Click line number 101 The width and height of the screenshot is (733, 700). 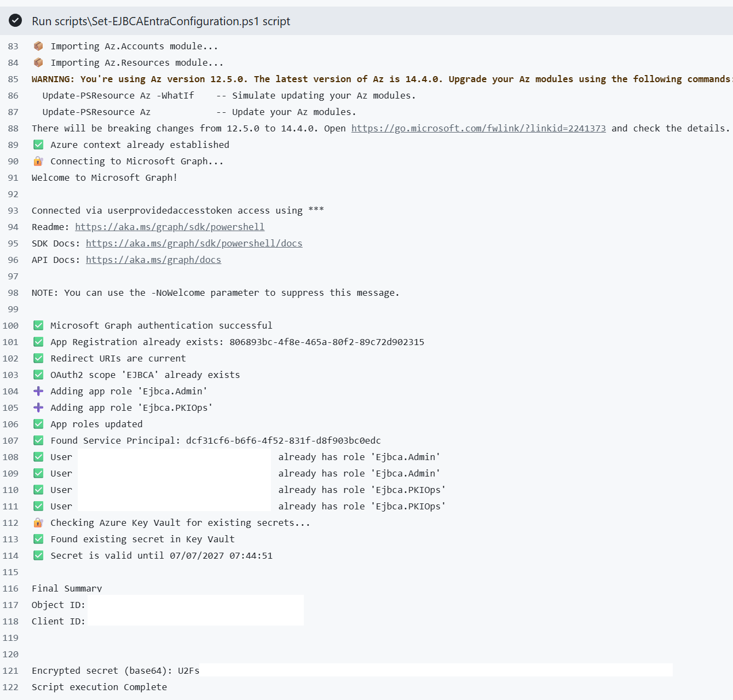(10, 342)
